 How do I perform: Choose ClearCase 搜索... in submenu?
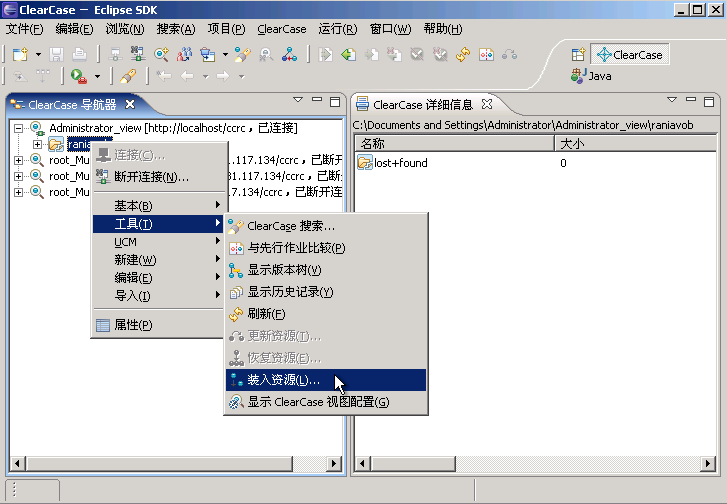[x=325, y=226]
